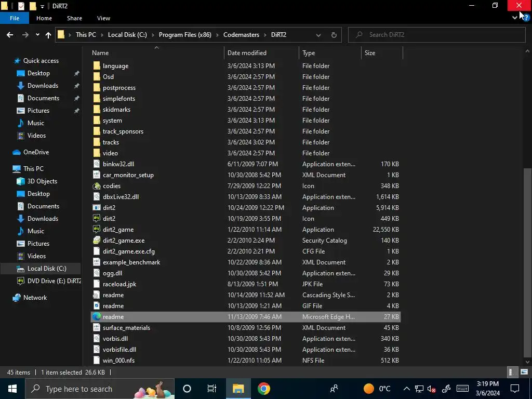The width and height of the screenshot is (532, 399).
Task: Navigate to Codemasters breadcrumb
Action: [x=241, y=35]
